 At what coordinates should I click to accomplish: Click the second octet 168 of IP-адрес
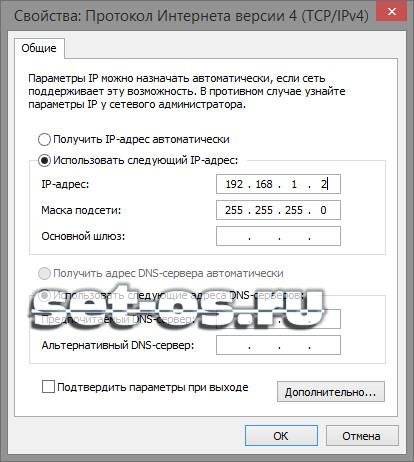pos(264,184)
